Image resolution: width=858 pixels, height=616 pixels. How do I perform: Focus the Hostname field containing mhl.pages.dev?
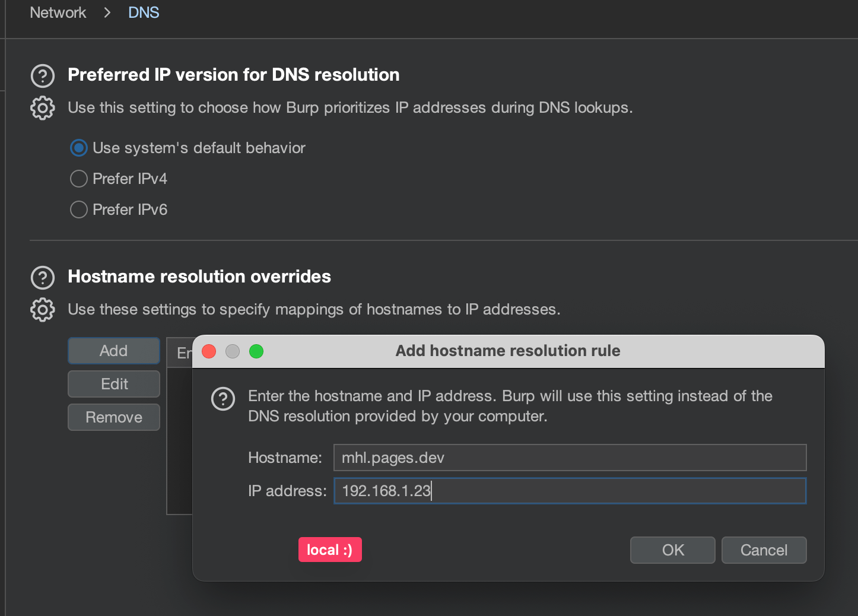point(570,458)
